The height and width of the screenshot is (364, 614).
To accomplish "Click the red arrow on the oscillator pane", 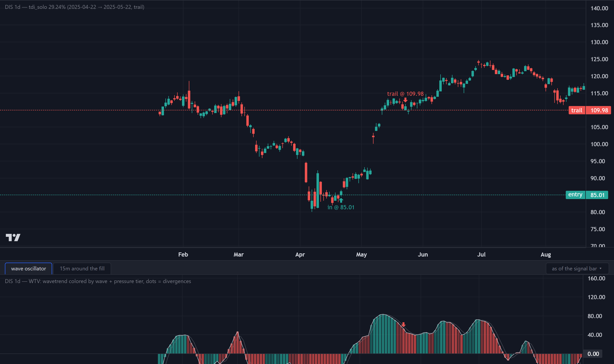I will tap(403, 324).
